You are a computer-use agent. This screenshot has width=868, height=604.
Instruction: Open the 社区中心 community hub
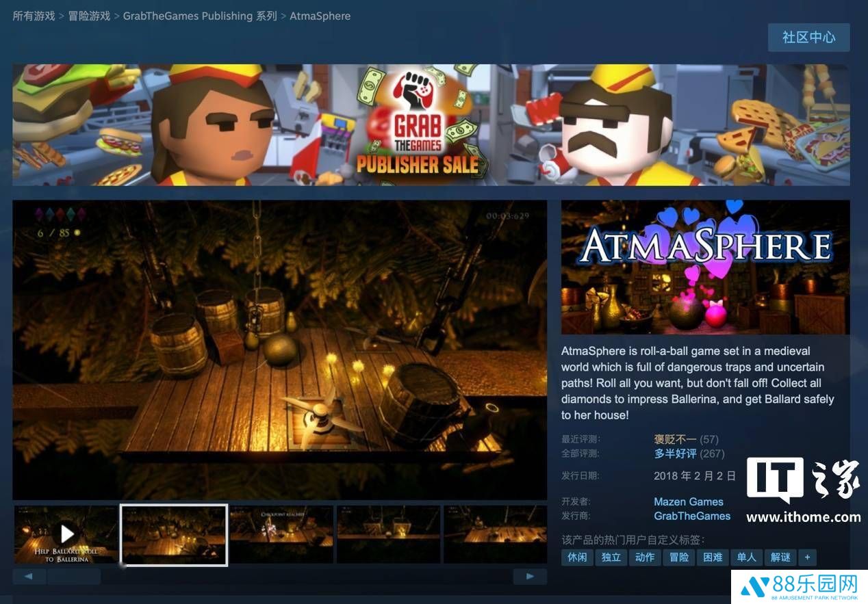tap(809, 38)
